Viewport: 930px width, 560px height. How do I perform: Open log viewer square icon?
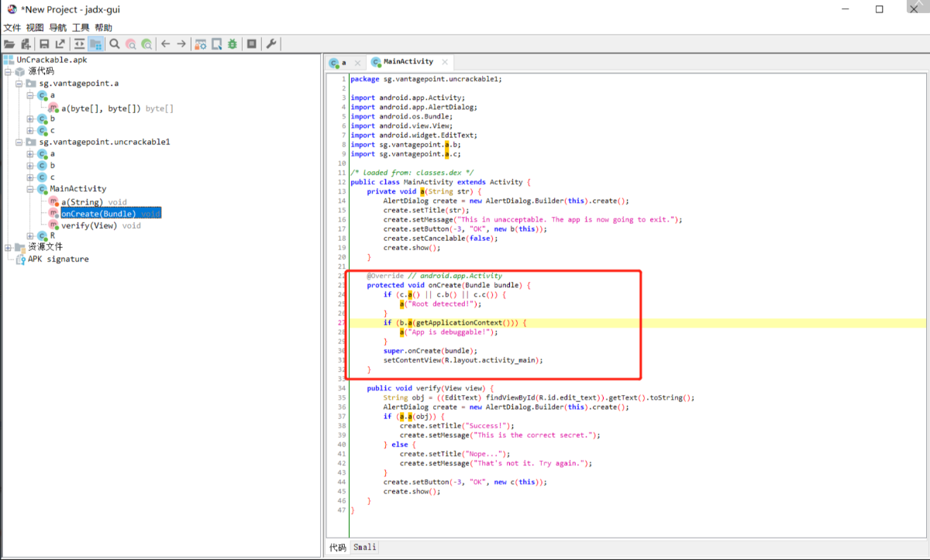tap(252, 44)
